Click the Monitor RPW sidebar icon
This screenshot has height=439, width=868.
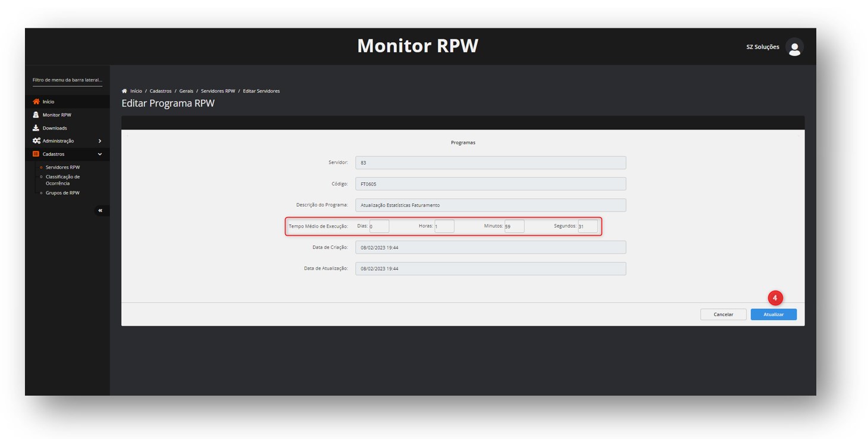[36, 115]
